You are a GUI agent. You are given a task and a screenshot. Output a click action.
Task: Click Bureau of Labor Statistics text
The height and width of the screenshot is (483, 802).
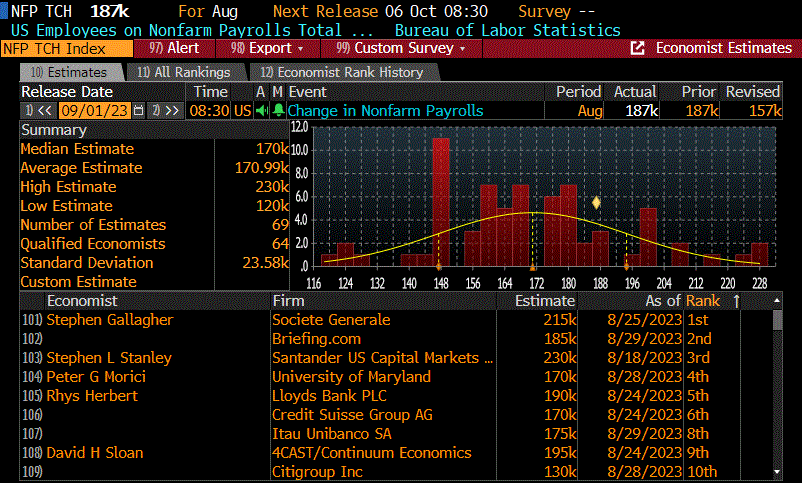(507, 30)
